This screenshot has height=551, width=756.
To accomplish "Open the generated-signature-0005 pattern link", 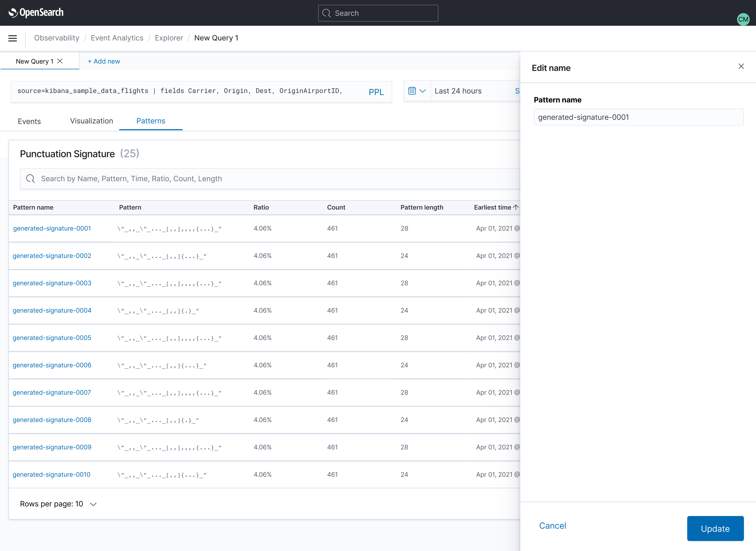I will pos(52,337).
